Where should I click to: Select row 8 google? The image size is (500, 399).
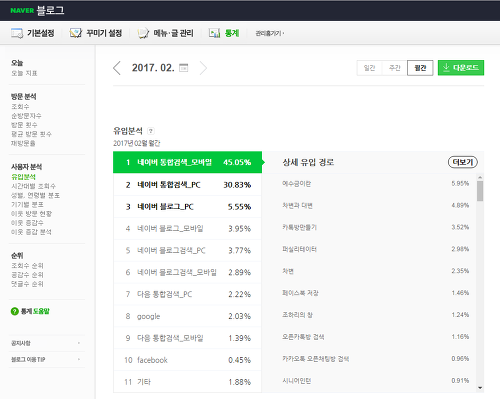click(187, 316)
